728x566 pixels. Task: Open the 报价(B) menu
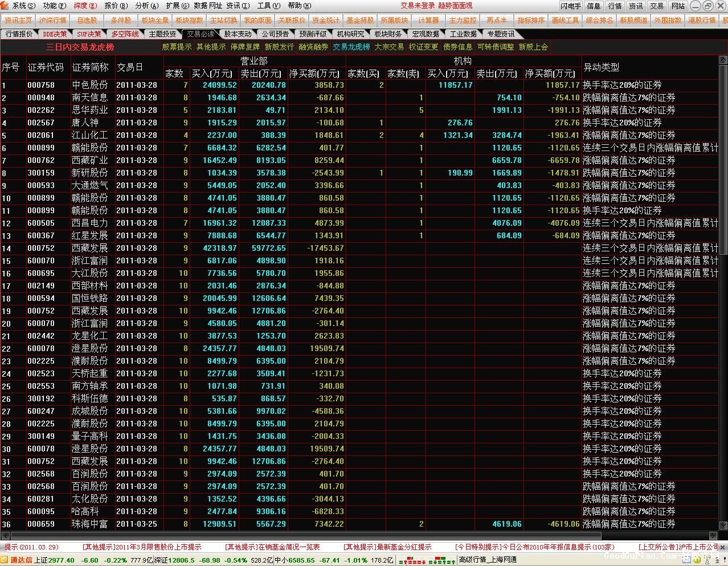coord(116,6)
